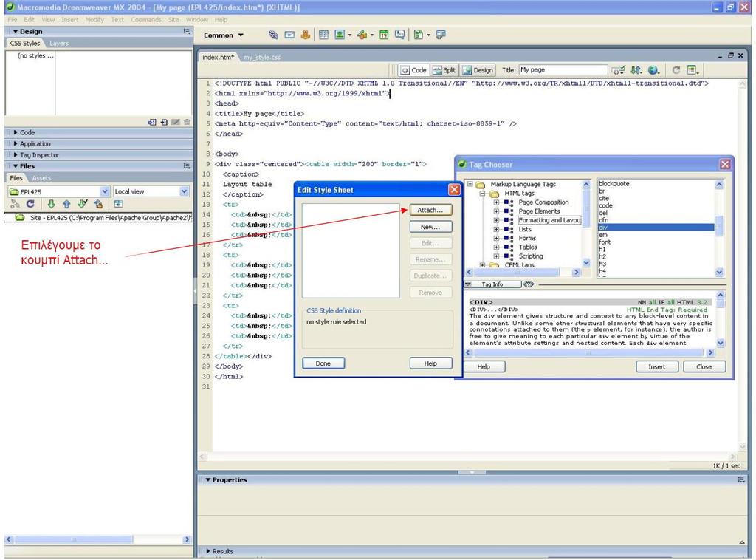Switch document to Split view
The width and height of the screenshot is (756, 560).
444,70
